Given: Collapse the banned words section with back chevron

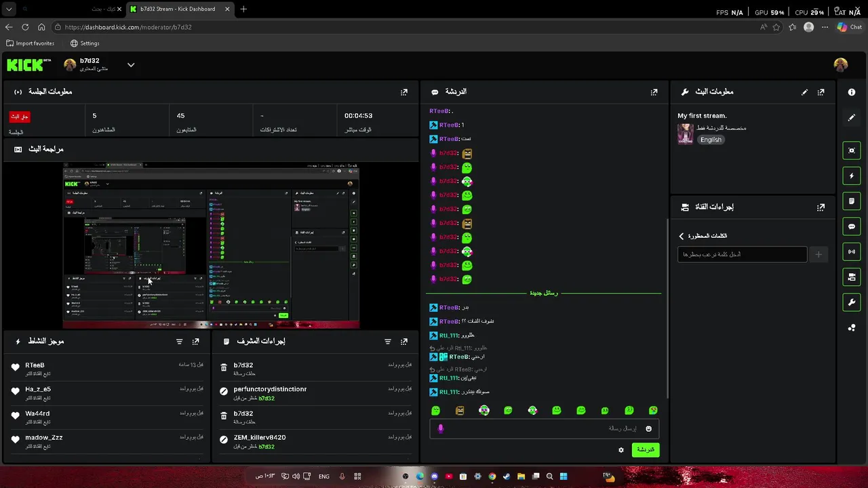Looking at the screenshot, I should coord(682,236).
